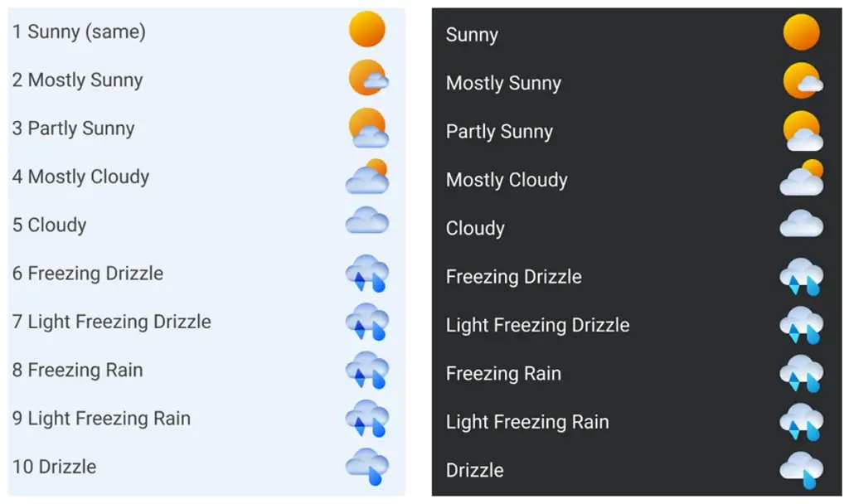Screen dimensions: 849x504
Task: Click the "10 Drizzle" text label
Action: tap(55, 467)
